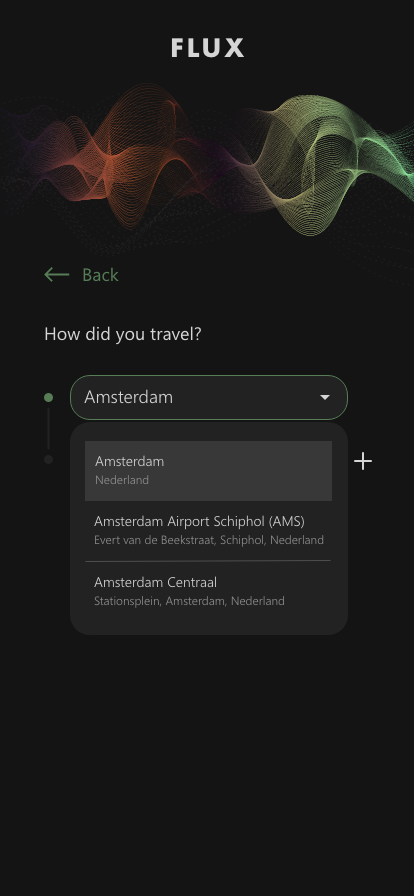Choose the highlighted Amsterdam suggestion
414x896 pixels.
pos(208,471)
